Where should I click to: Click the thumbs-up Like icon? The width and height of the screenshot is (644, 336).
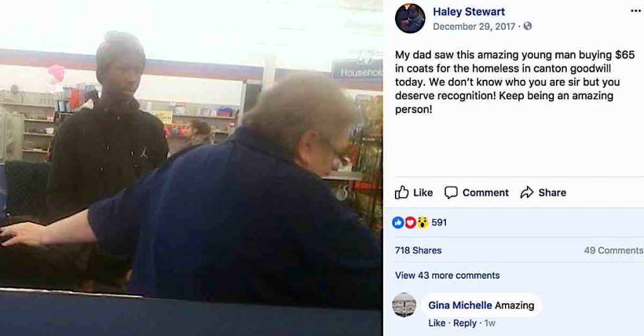(x=402, y=192)
